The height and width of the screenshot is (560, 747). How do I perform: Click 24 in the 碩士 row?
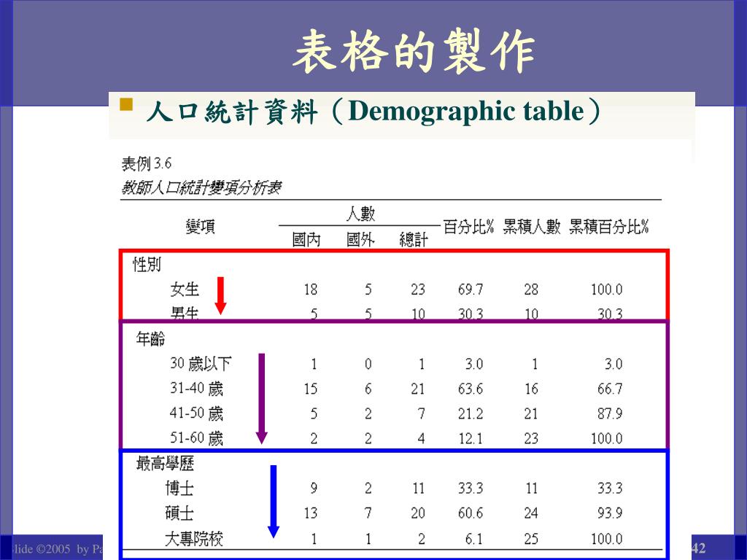531,513
